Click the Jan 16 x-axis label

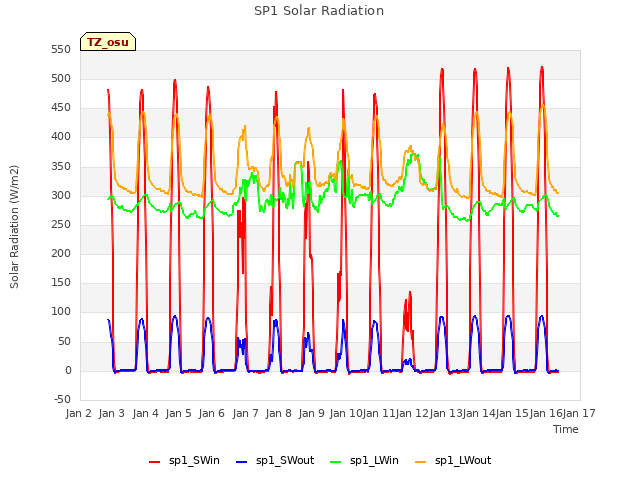click(x=546, y=413)
